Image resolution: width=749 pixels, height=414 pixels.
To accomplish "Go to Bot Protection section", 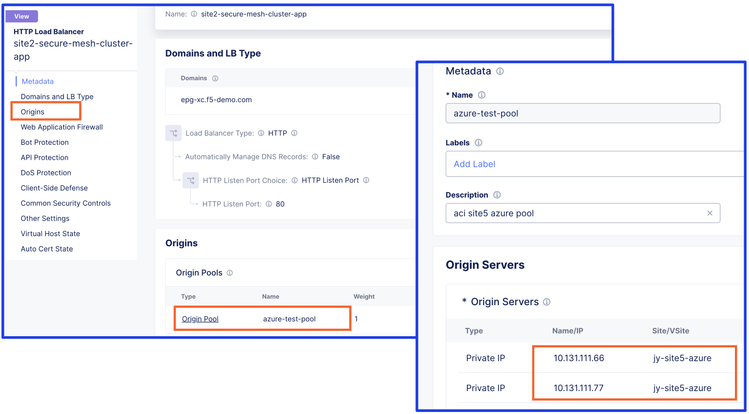I will 45,142.
